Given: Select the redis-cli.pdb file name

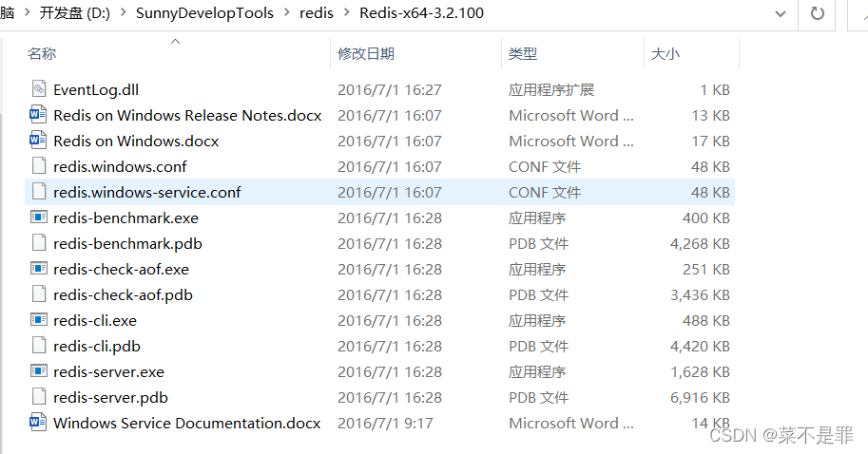Looking at the screenshot, I should [x=97, y=346].
